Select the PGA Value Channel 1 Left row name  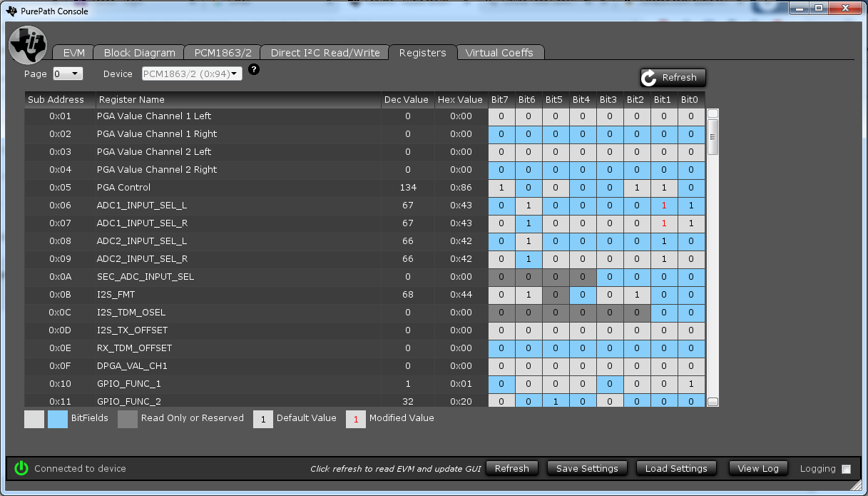154,116
